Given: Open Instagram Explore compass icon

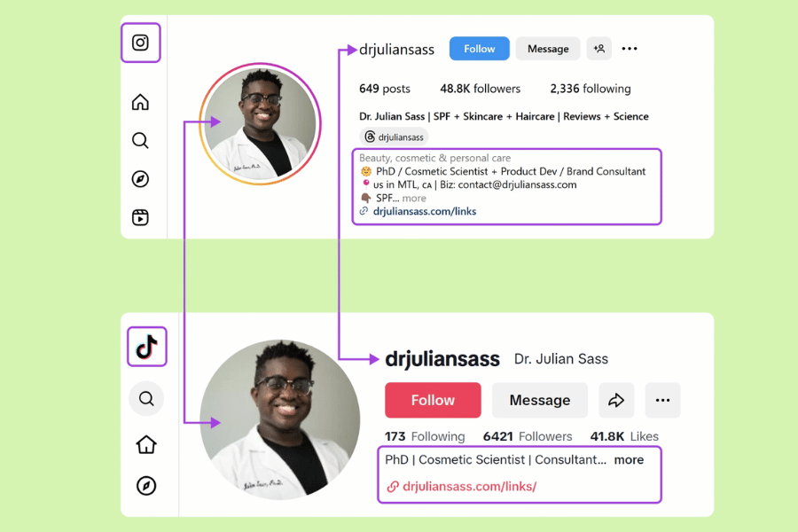Looking at the screenshot, I should [x=140, y=179].
